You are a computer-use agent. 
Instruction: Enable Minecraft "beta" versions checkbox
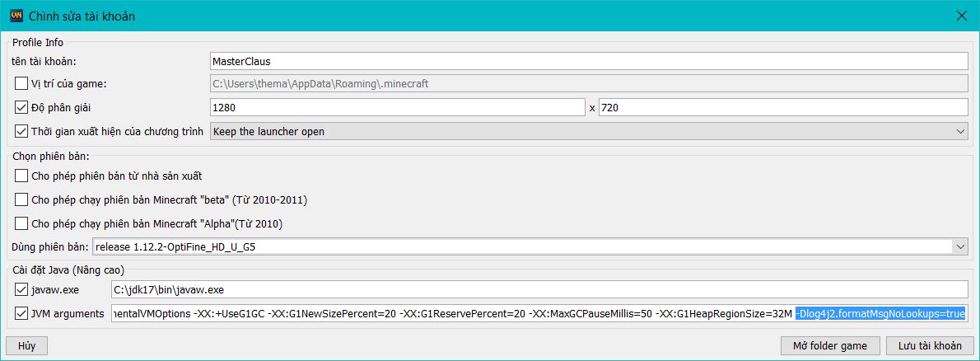pyautogui.click(x=21, y=199)
